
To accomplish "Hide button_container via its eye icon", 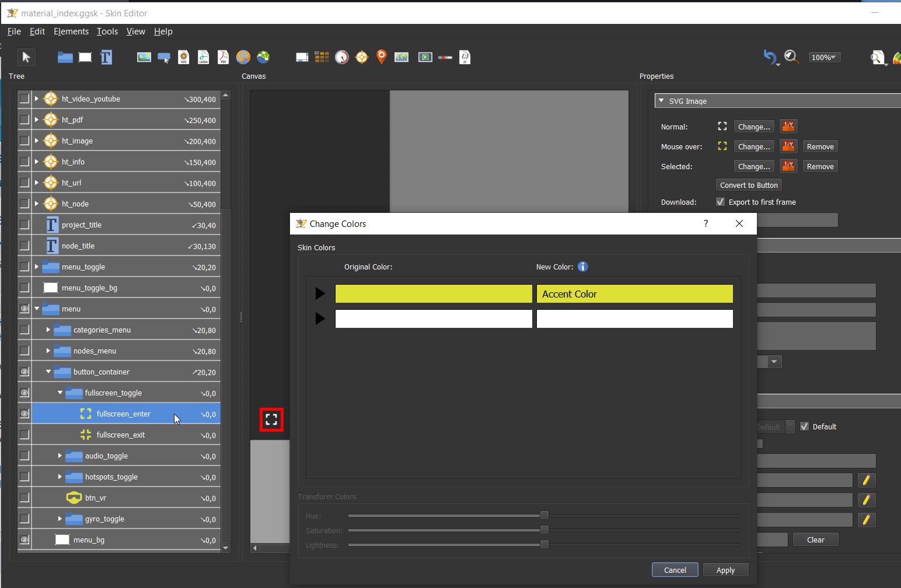I will pyautogui.click(x=25, y=372).
